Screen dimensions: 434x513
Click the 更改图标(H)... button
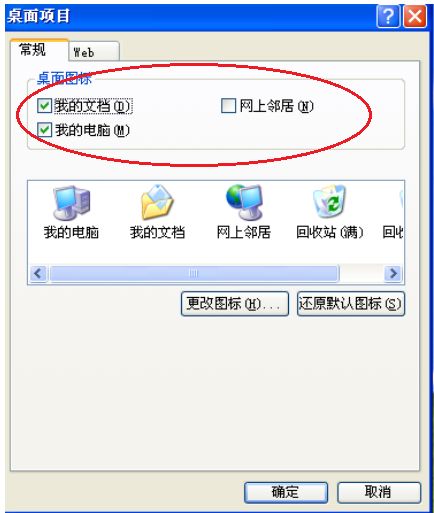[235, 304]
